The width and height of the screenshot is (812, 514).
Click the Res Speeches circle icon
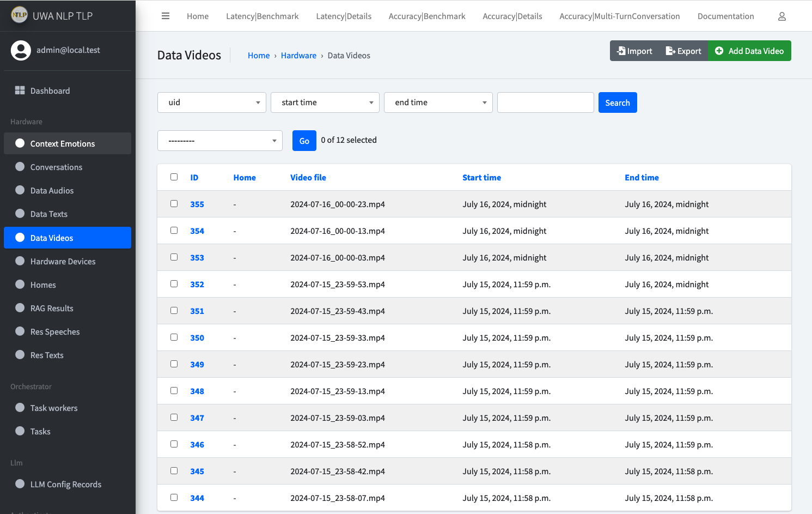pos(20,331)
